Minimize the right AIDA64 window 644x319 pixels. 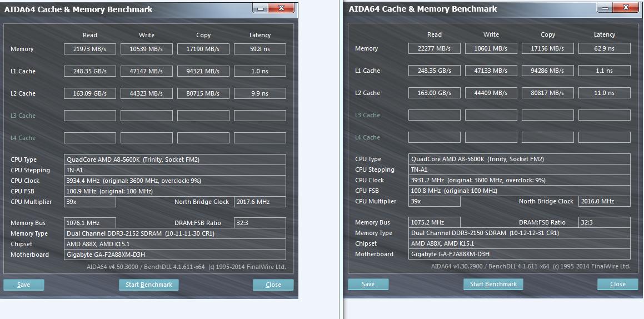click(x=605, y=8)
